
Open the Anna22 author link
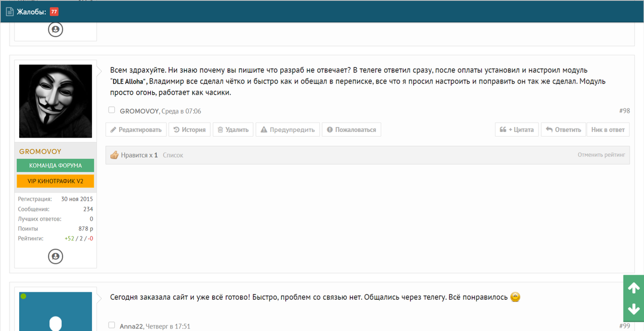(132, 326)
